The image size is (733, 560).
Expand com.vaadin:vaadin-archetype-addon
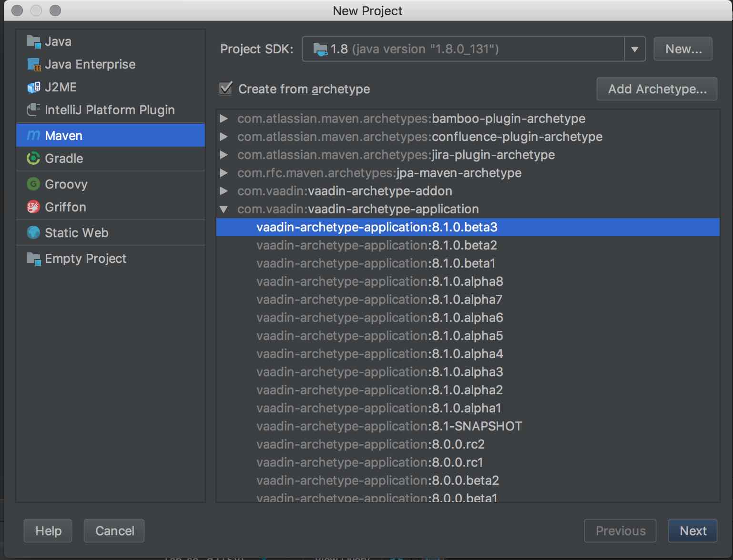click(224, 191)
